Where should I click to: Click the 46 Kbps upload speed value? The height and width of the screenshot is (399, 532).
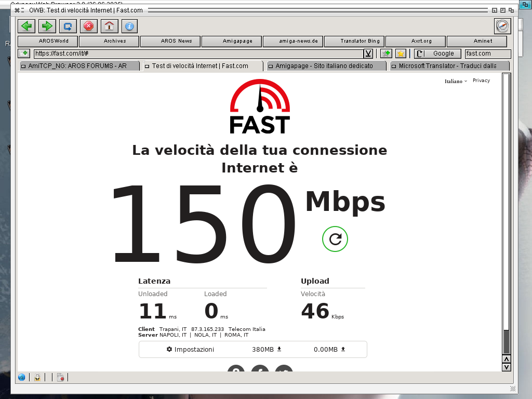point(322,311)
